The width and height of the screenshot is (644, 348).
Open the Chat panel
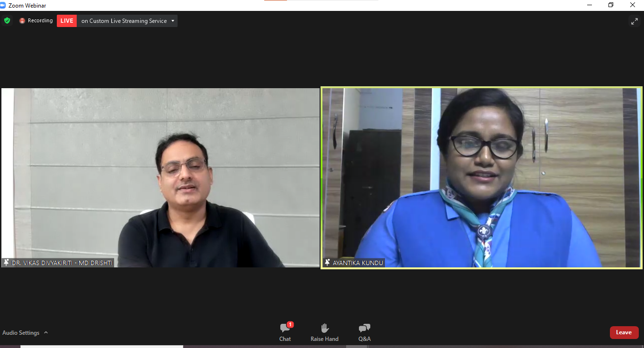coord(285,332)
